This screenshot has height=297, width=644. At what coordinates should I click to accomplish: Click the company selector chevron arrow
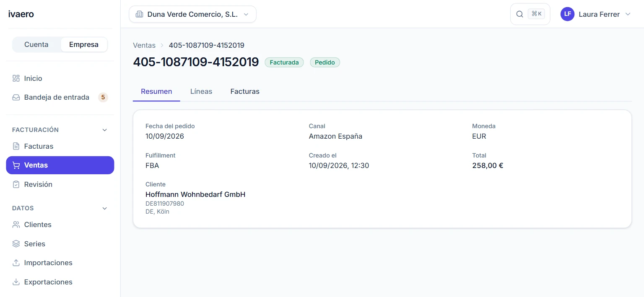(x=246, y=14)
